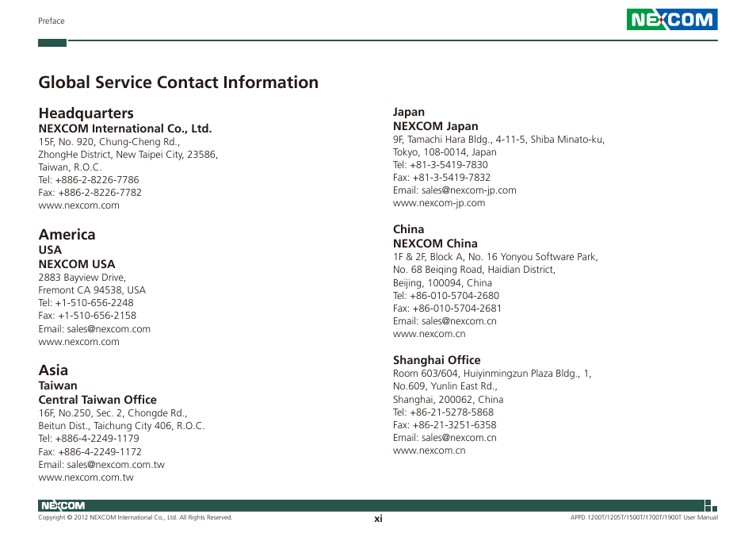The image size is (756, 533).
Task: Click China Fax +86-010-5704-2681
Action: (x=447, y=309)
